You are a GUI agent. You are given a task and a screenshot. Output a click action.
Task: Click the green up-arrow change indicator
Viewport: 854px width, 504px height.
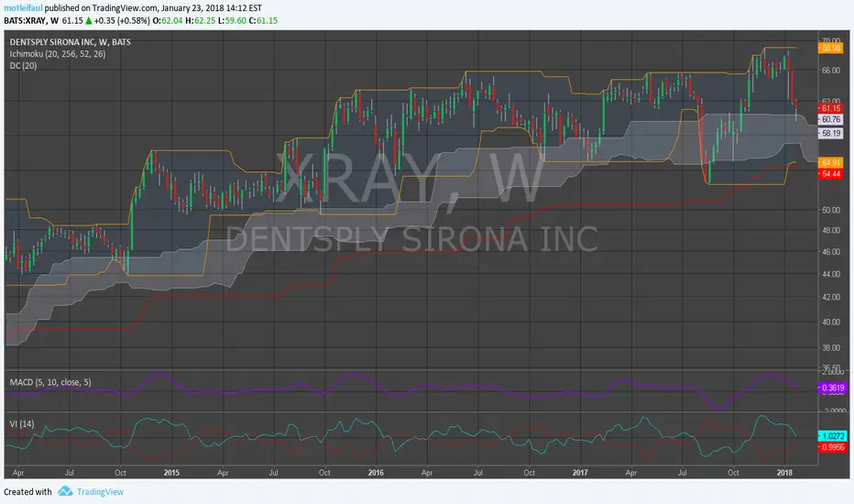88,21
